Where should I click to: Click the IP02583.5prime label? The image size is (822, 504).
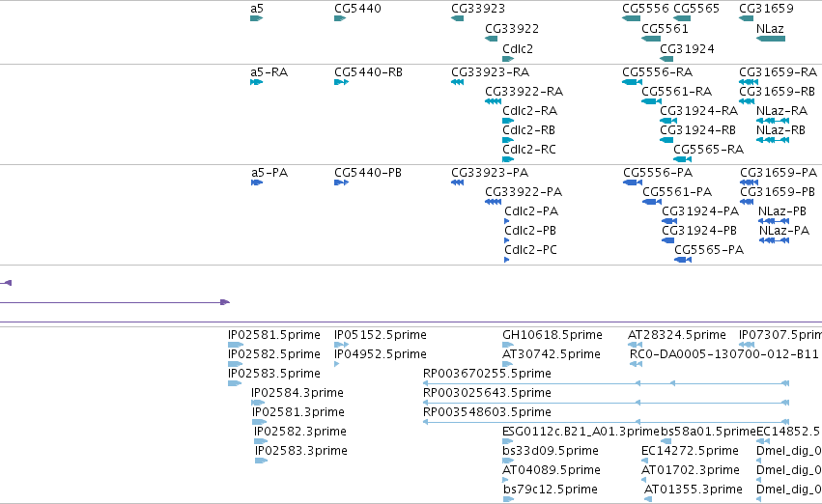pyautogui.click(x=274, y=374)
